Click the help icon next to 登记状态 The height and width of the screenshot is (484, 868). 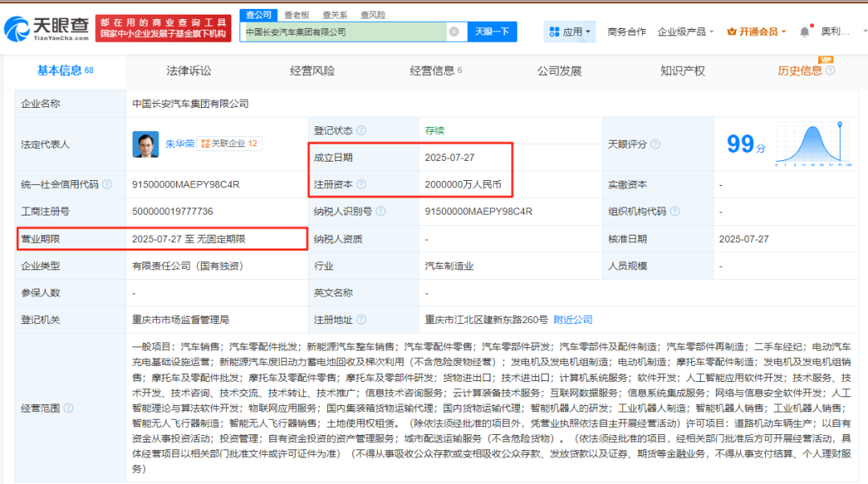coord(362,131)
